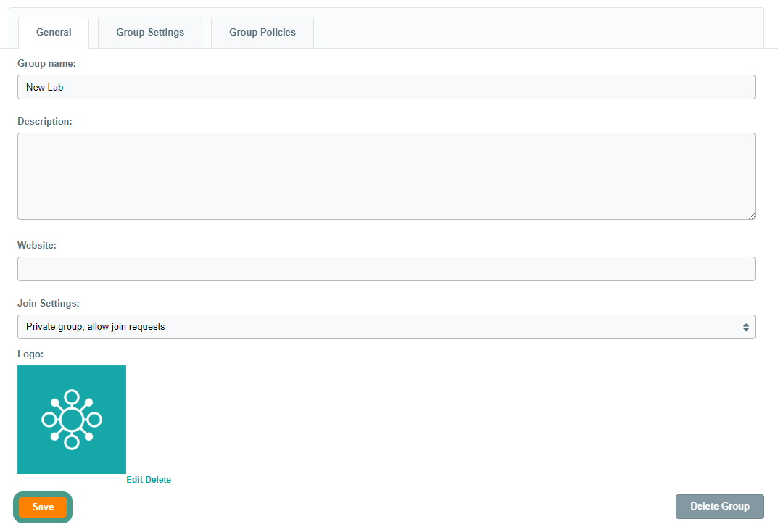Click the white network hub icon in the logo
This screenshot has width=778, height=532.
tap(71, 420)
